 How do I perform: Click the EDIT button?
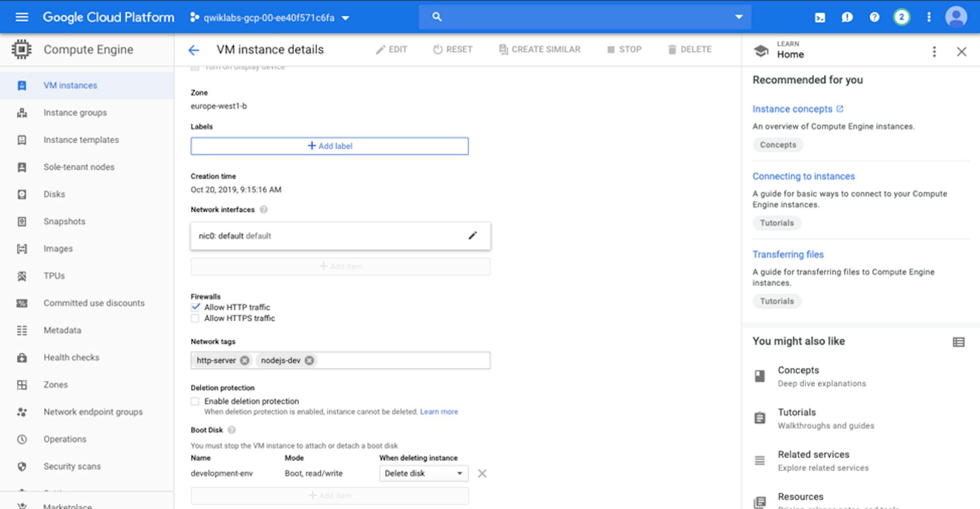[391, 49]
